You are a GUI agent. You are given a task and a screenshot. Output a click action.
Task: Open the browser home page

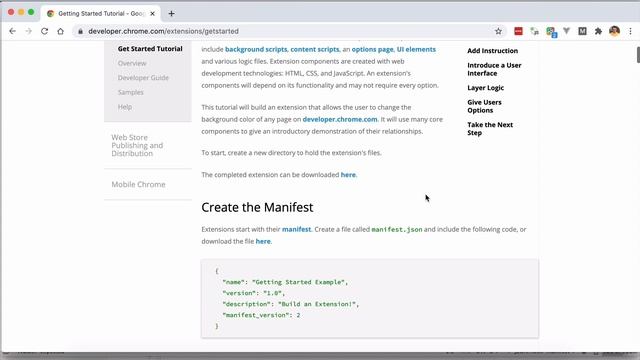[60, 31]
